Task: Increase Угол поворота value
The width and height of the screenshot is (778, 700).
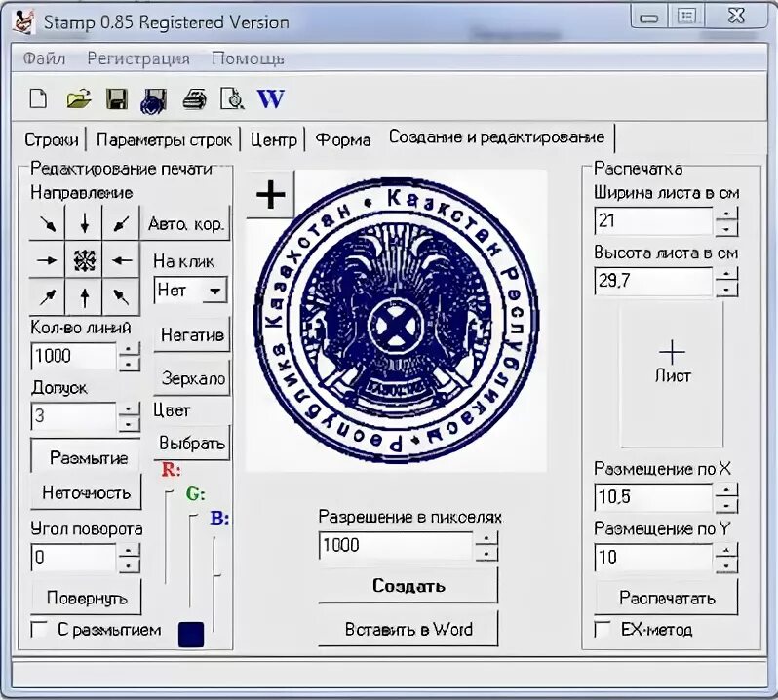Action: point(129,550)
